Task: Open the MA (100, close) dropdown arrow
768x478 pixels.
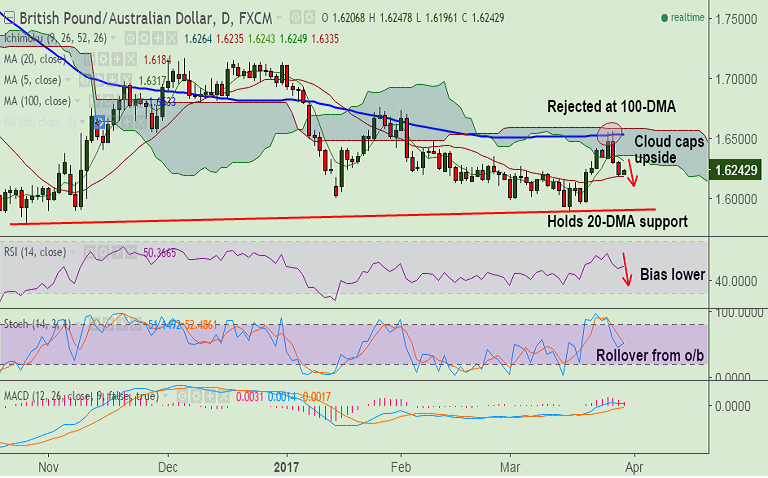Action: [77, 101]
